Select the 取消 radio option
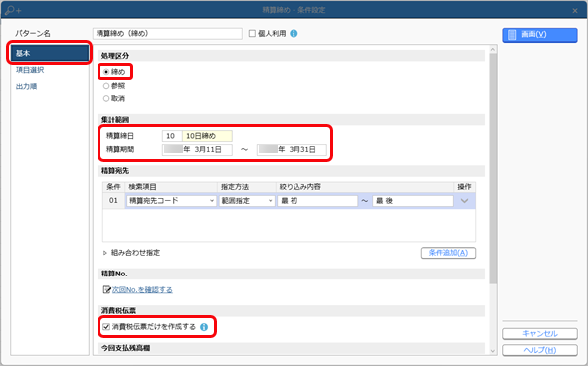 (106, 99)
